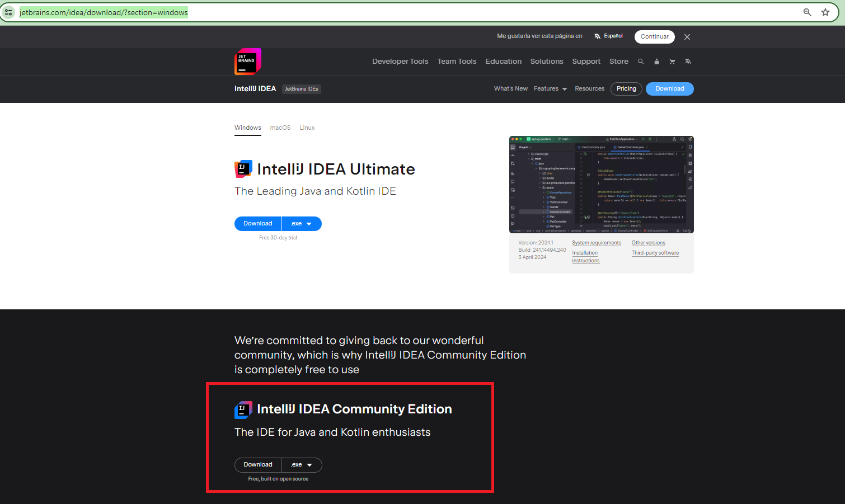Click the 'Free, built on open source' text

278,479
